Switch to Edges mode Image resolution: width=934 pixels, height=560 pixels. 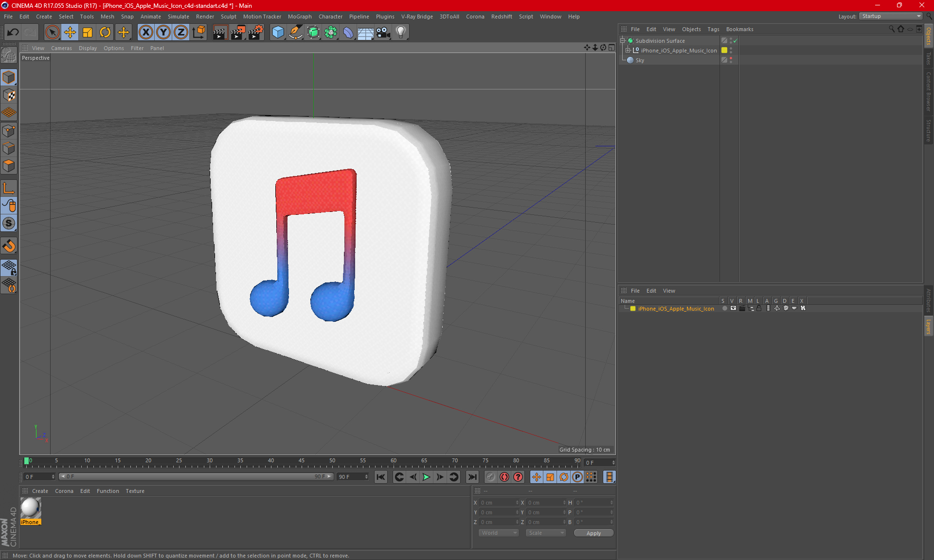[x=9, y=148]
